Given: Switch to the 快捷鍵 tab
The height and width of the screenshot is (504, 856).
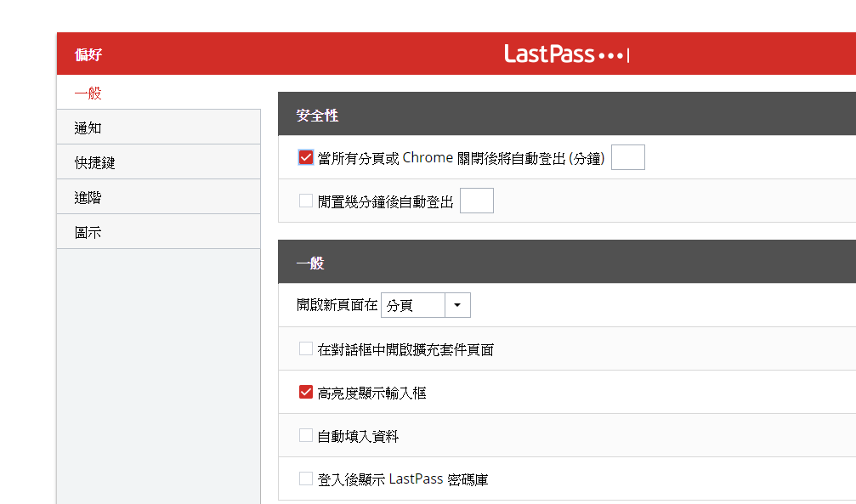Looking at the screenshot, I should pyautogui.click(x=158, y=162).
